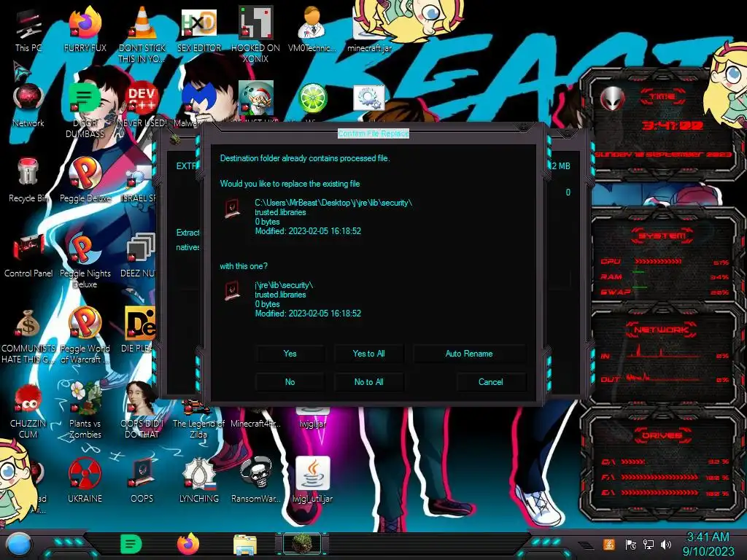Open Firefox from the taskbar
The image size is (747, 560).
pyautogui.click(x=188, y=544)
